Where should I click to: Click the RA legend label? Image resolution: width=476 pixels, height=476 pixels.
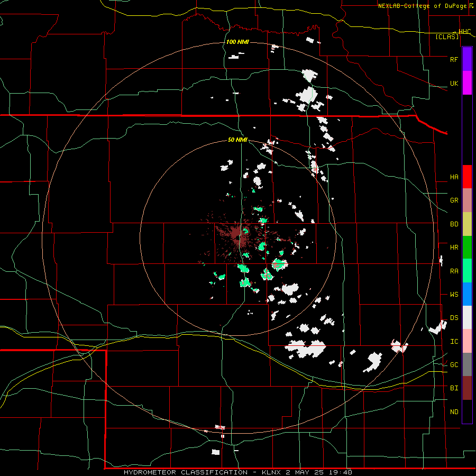(454, 271)
